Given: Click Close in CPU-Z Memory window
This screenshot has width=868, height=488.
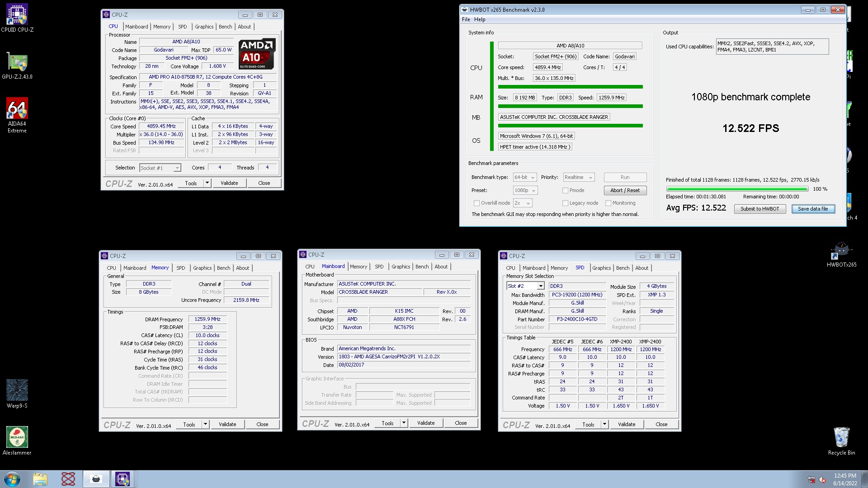Looking at the screenshot, I should coord(262,424).
